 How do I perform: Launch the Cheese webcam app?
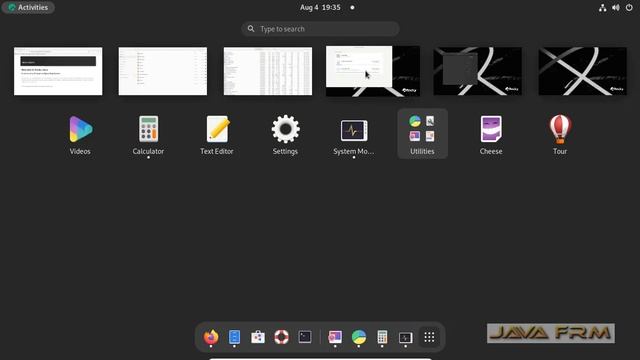[x=491, y=135]
